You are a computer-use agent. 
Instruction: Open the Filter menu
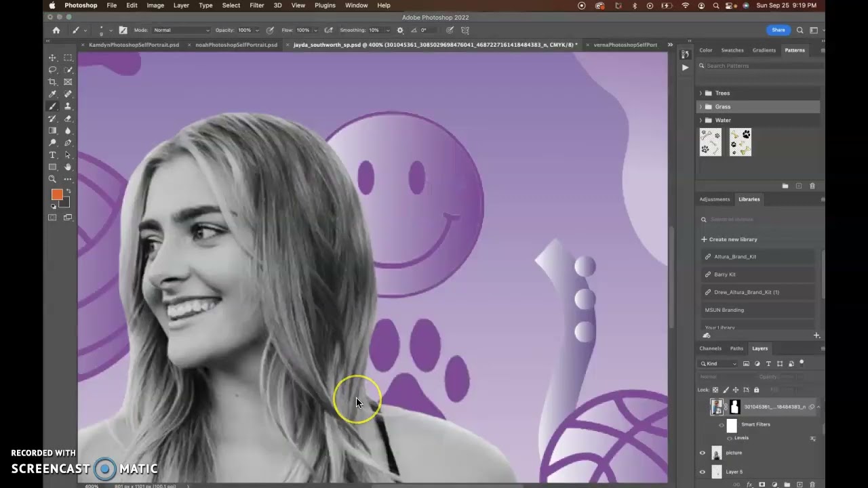[x=256, y=5]
